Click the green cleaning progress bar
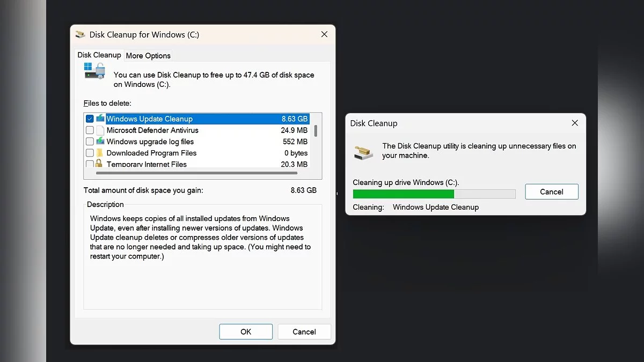Screen dimensions: 644x362 (434, 194)
